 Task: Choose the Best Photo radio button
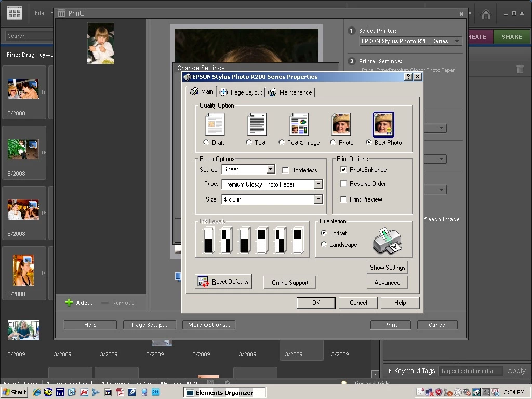(x=368, y=142)
